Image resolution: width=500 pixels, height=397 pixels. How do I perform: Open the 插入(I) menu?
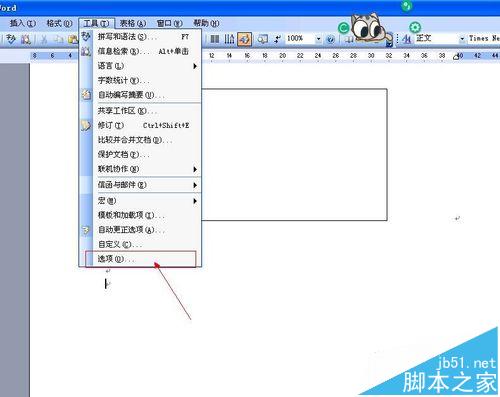[x=23, y=23]
